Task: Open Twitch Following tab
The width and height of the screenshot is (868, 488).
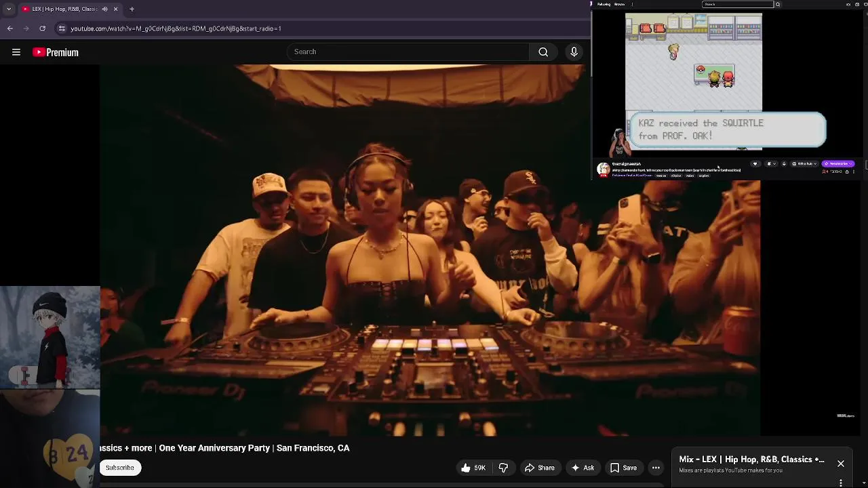Action: click(x=604, y=4)
